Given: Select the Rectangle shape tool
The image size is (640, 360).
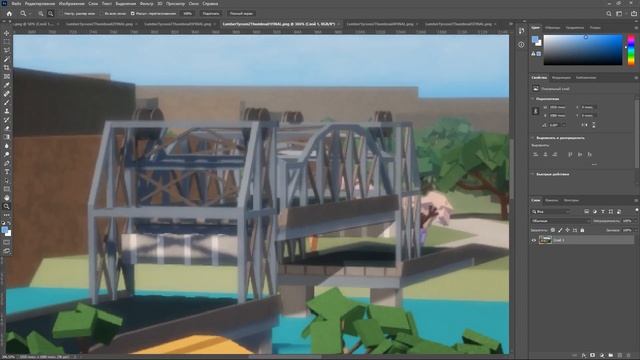Looking at the screenshot, I should [x=7, y=189].
